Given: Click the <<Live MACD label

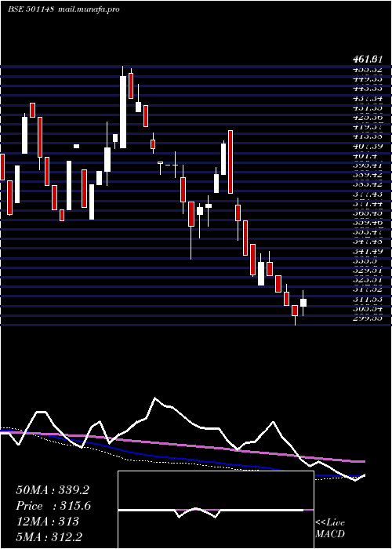Looking at the screenshot, I should pyautogui.click(x=330, y=528).
